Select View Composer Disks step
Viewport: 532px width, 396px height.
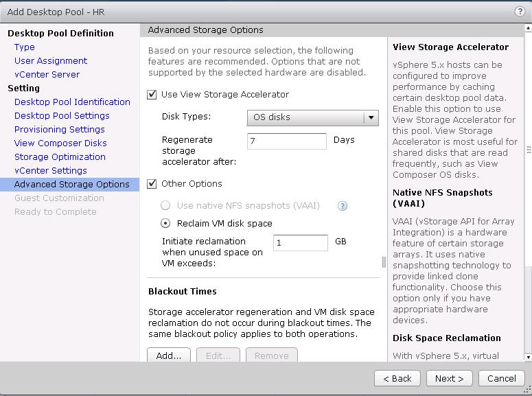click(x=60, y=143)
